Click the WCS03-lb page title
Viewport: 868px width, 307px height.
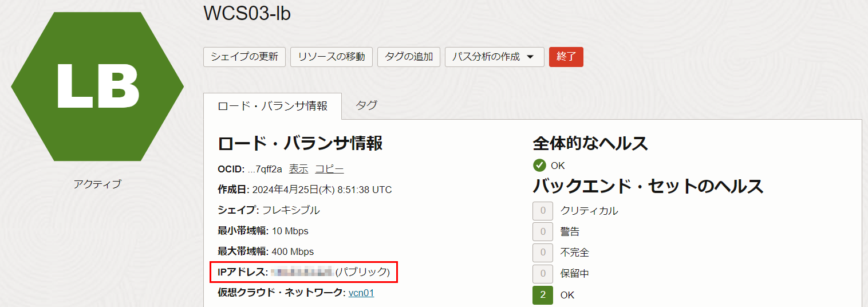tap(247, 13)
